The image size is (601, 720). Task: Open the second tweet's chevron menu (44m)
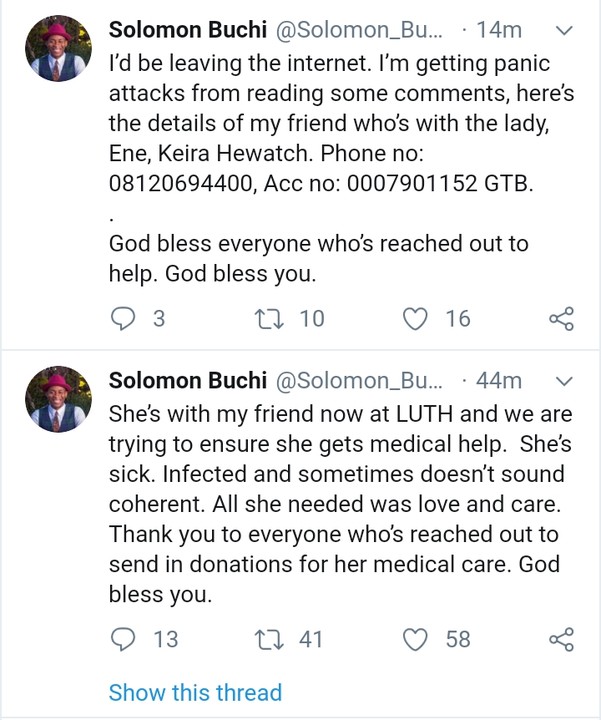click(x=563, y=381)
